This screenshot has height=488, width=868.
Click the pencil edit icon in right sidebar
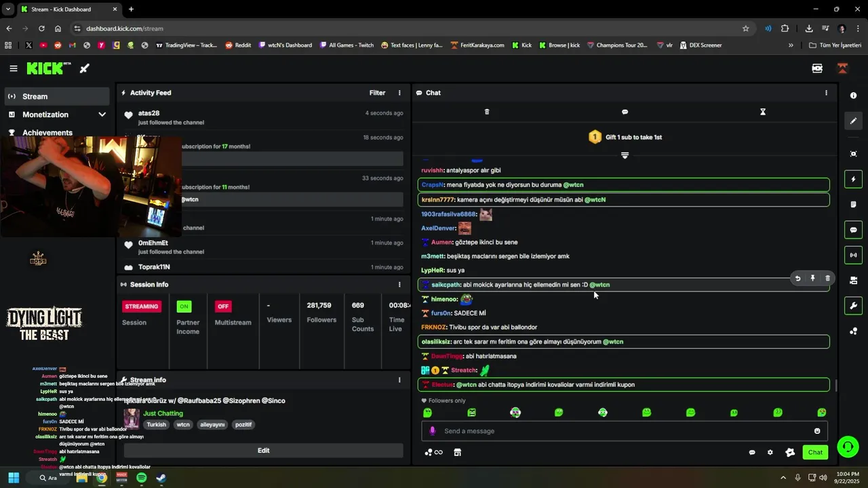click(853, 121)
